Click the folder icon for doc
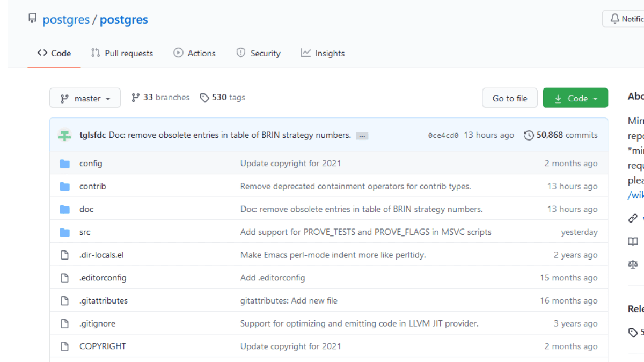Screen dimensions: 644x362 click(x=65, y=210)
